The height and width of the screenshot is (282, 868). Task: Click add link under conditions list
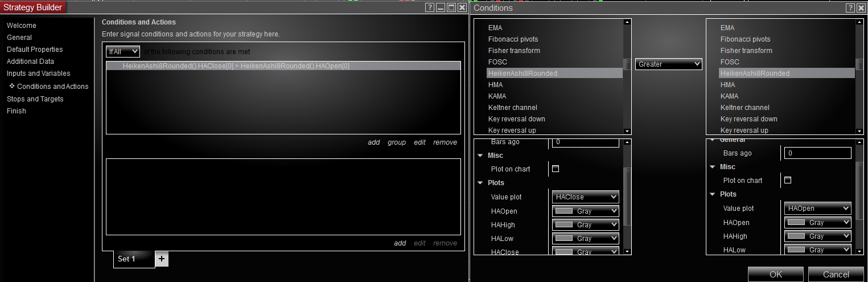(373, 142)
